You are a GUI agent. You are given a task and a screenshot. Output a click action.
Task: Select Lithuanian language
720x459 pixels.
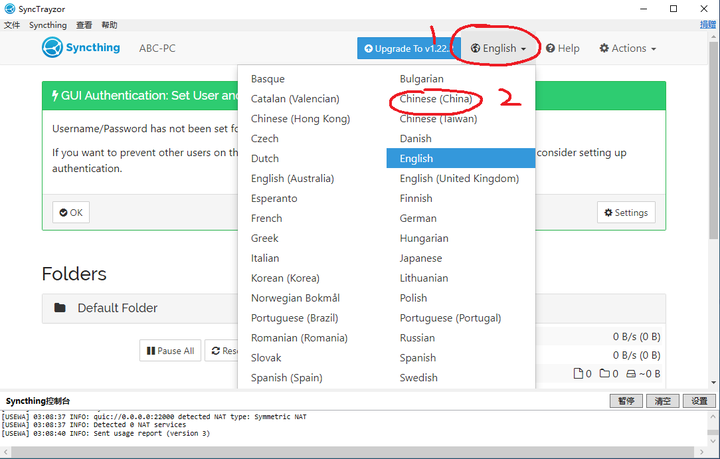[x=424, y=278]
